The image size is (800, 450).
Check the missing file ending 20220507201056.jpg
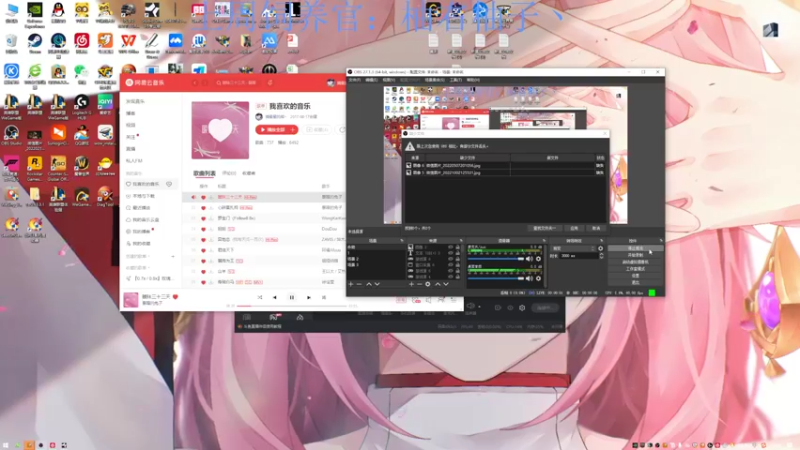tap(409, 166)
